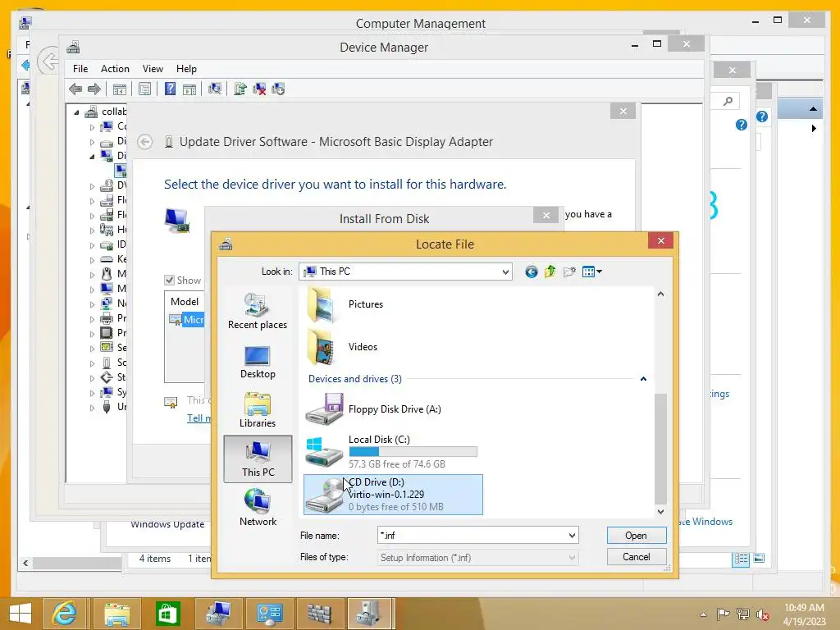Click the Tell me link in Update Driver
Image resolution: width=840 pixels, height=630 pixels.
(x=199, y=418)
